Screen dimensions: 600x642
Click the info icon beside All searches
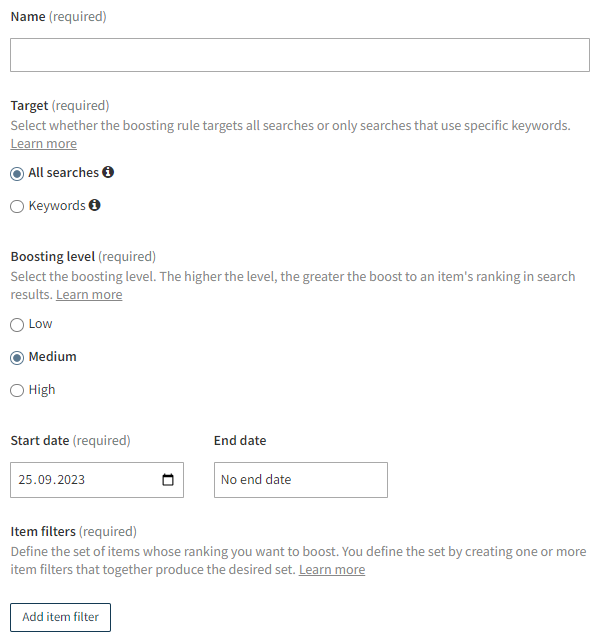point(108,172)
